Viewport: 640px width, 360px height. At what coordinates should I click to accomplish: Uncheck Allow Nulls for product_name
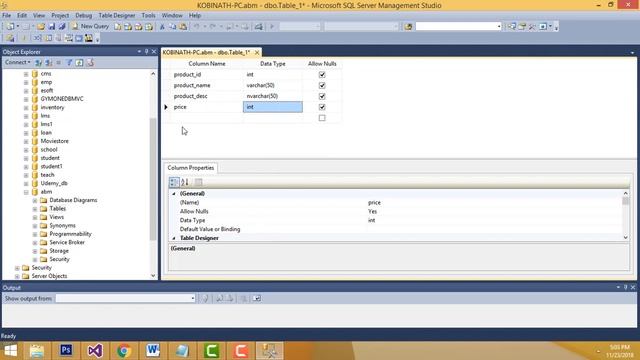tap(322, 85)
